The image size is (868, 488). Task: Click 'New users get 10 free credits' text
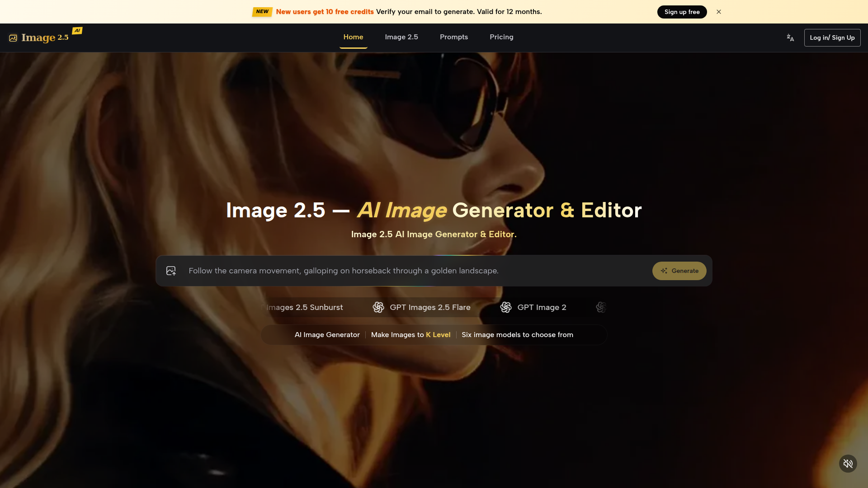[325, 12]
